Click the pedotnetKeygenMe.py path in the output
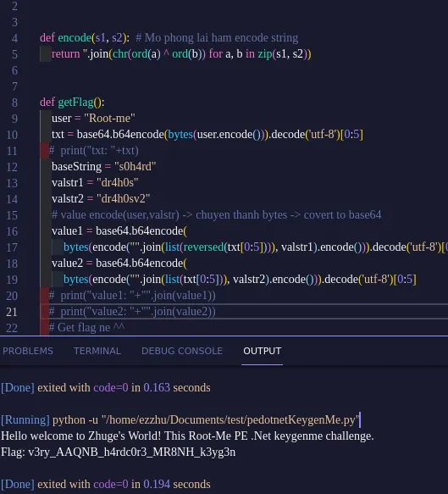 [230, 420]
